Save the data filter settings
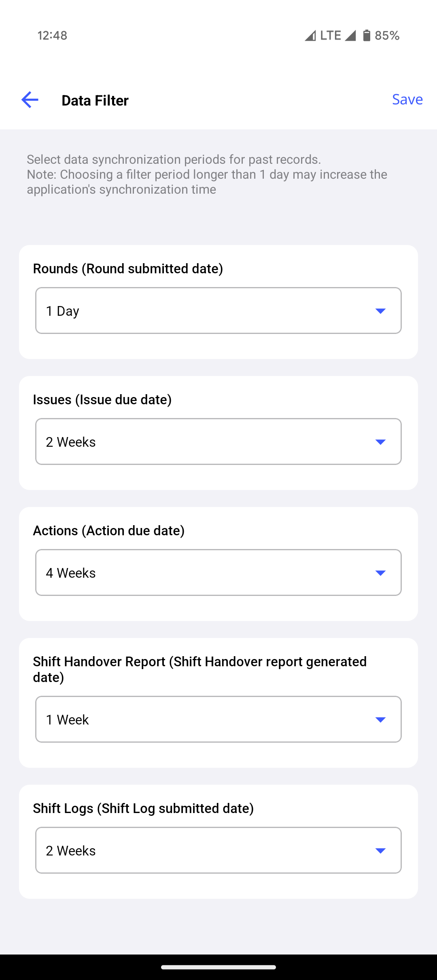The height and width of the screenshot is (980, 437). tap(407, 99)
